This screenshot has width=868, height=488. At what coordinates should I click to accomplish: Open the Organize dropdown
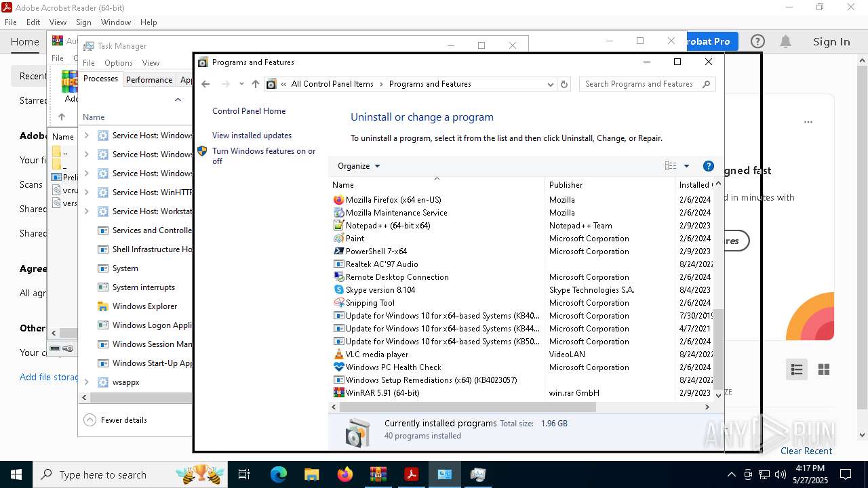tap(359, 166)
